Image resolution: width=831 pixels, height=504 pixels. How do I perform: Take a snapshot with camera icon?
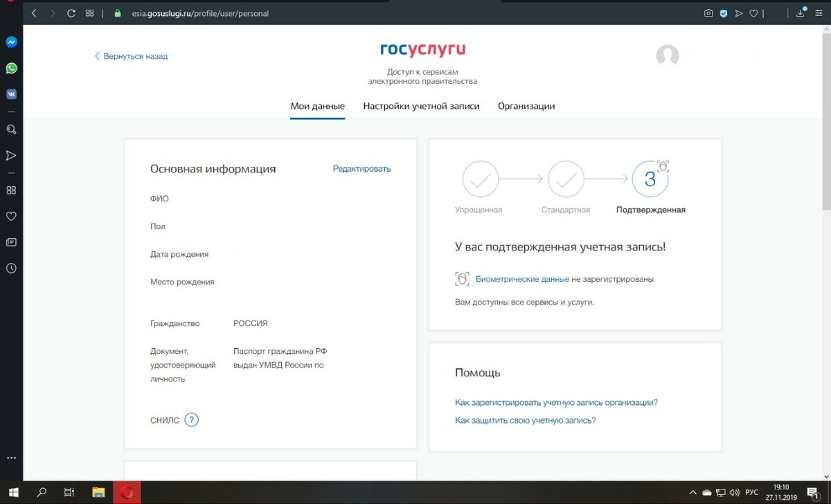click(708, 13)
